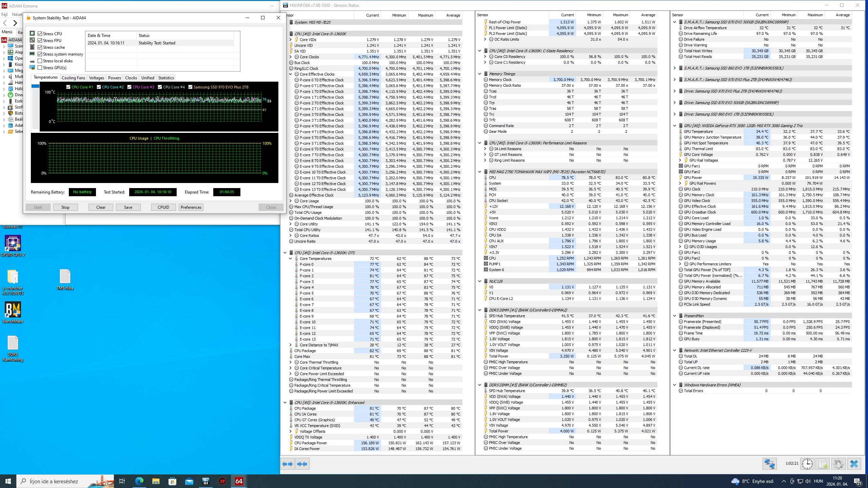The height and width of the screenshot is (488, 868).
Task: Start sensor logging with the sheet-plus icon
Action: click(823, 464)
